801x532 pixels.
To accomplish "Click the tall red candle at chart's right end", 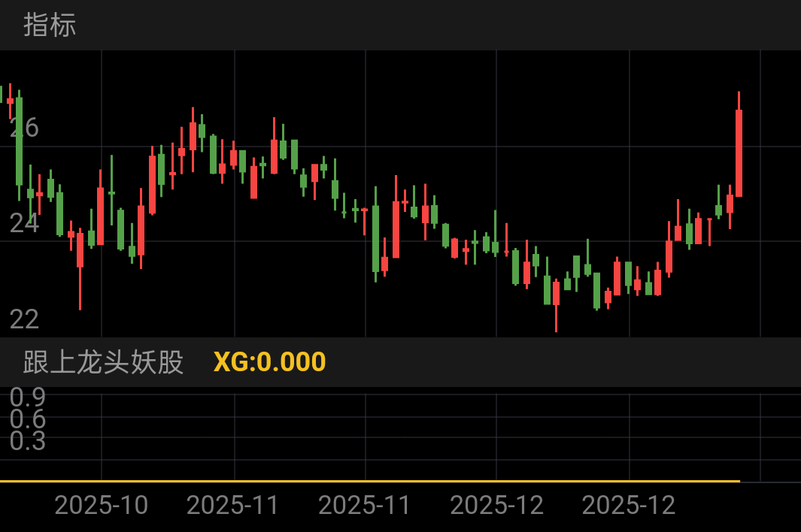I will click(739, 144).
